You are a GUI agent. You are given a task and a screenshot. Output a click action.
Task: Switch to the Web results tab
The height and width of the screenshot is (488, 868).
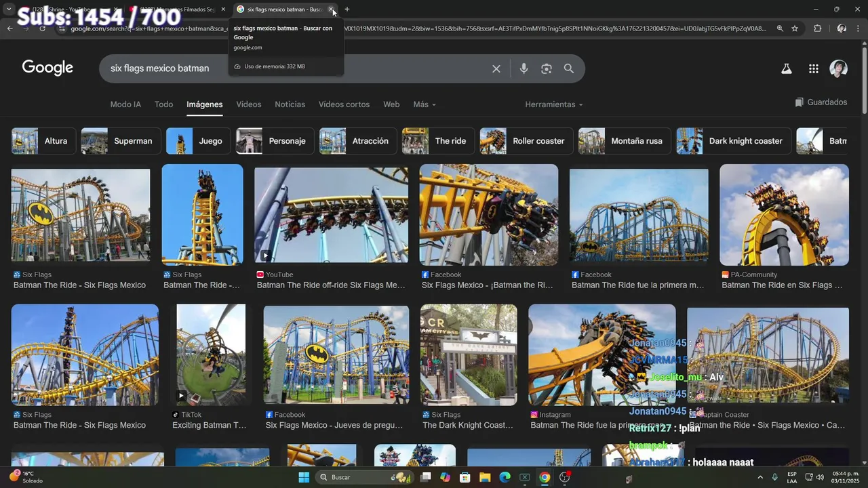click(x=391, y=104)
